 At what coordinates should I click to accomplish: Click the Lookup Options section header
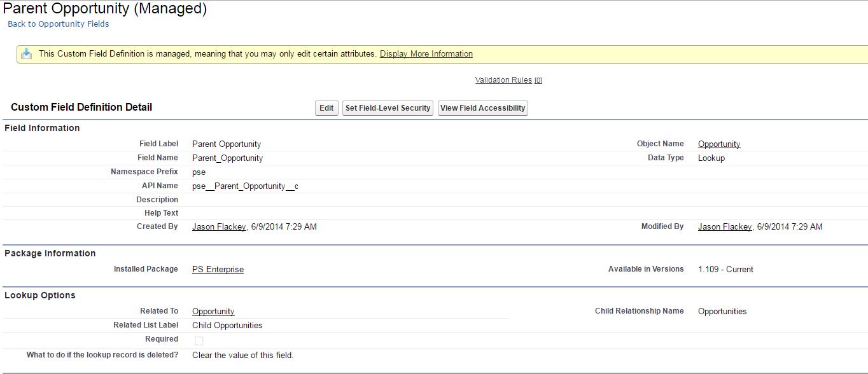(x=40, y=295)
